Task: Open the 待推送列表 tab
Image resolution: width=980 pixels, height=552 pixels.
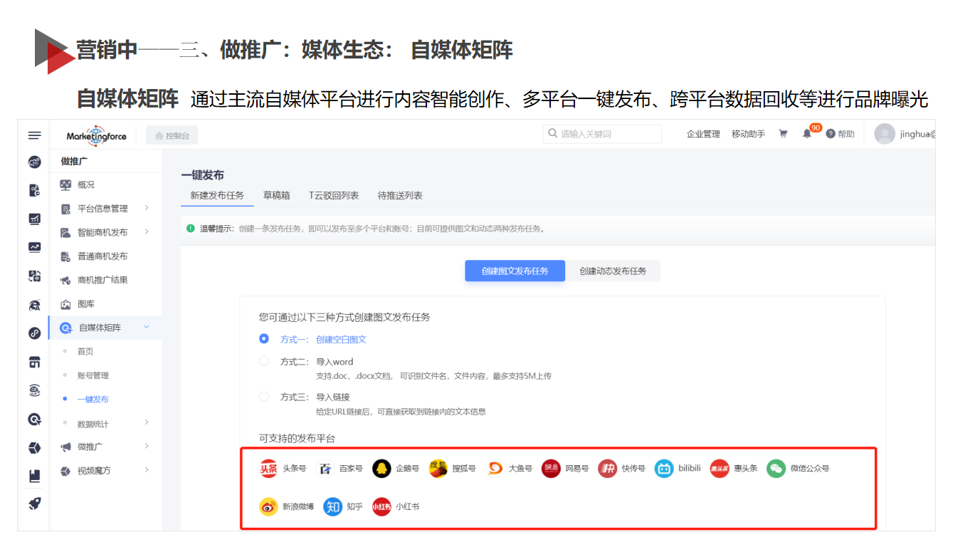Action: 400,196
